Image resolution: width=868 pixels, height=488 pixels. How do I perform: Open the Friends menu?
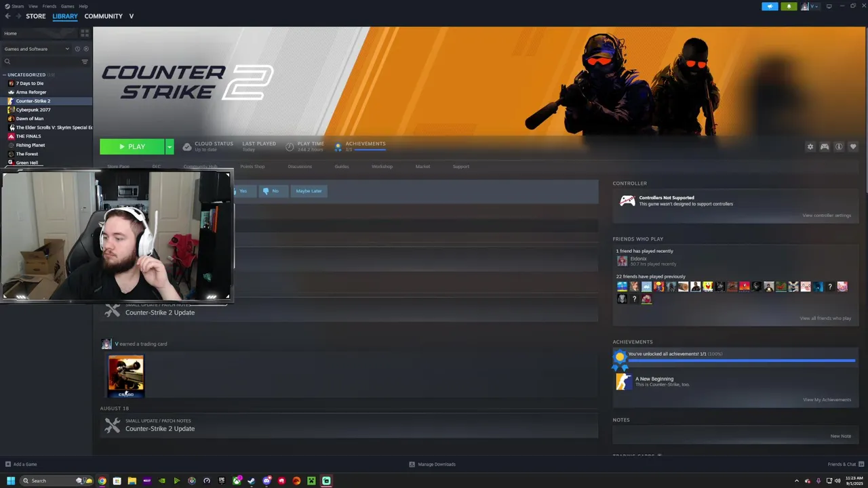(50, 6)
